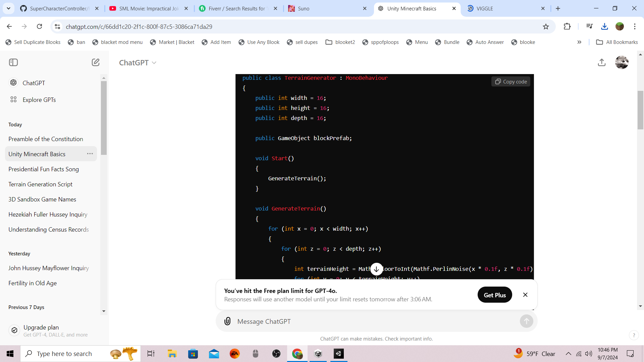Click Upgrade plan in sidebar
The image size is (644, 362).
41,327
